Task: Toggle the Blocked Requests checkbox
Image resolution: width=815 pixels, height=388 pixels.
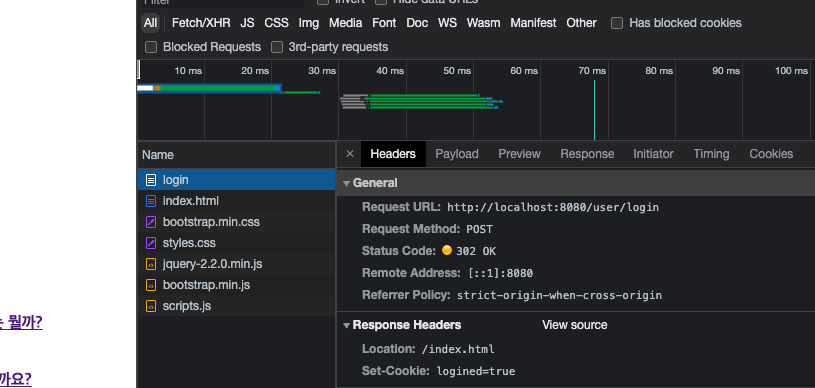Action: tap(151, 47)
